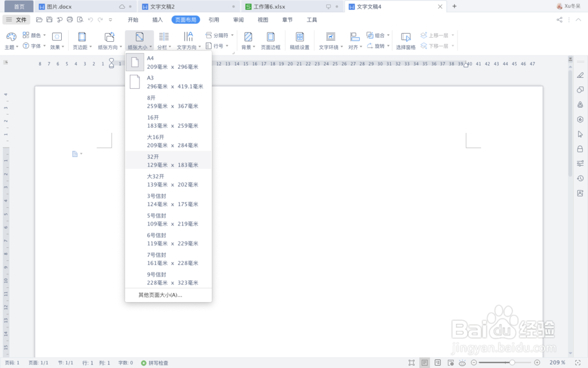Open the 颜色 color scheme dropdown
The image size is (588, 368).
pyautogui.click(x=34, y=35)
